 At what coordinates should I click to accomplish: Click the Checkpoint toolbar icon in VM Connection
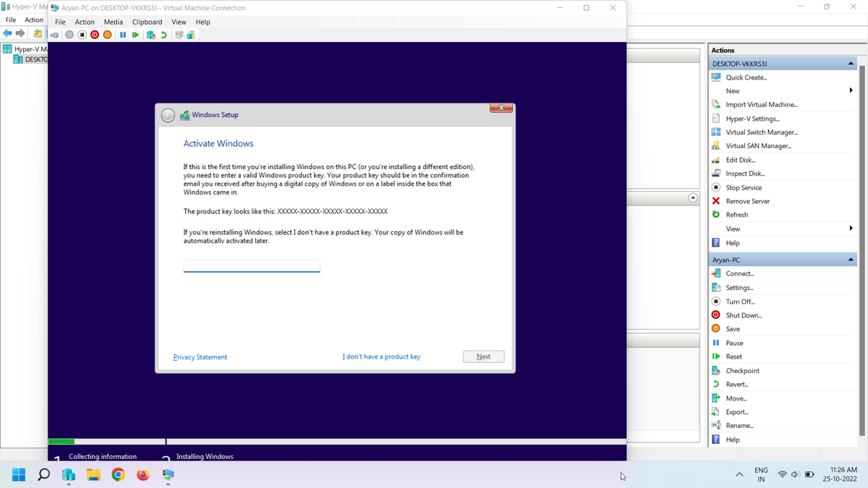point(151,35)
